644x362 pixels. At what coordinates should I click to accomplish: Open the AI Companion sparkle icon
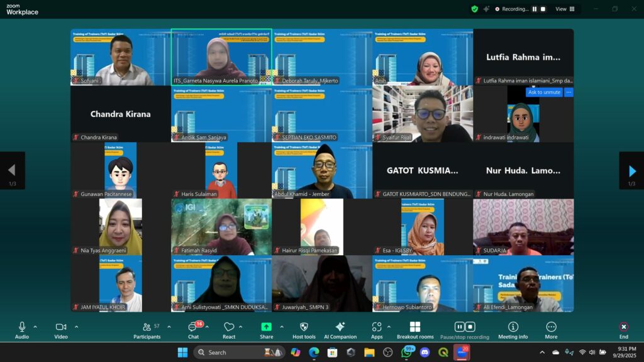click(340, 327)
